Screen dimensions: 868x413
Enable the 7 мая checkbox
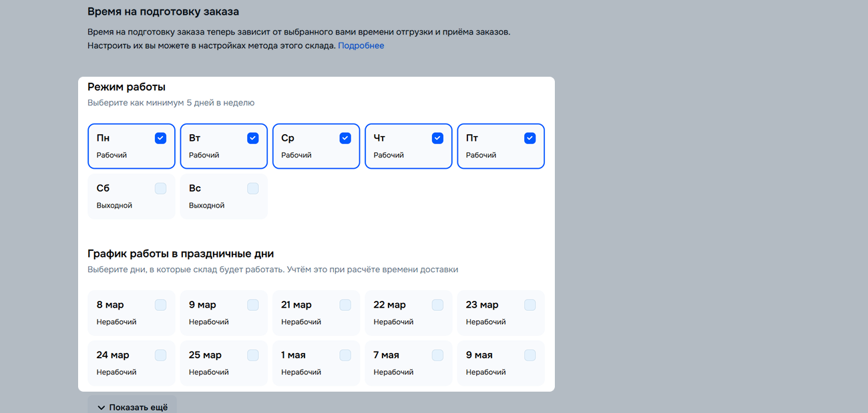[x=437, y=355]
